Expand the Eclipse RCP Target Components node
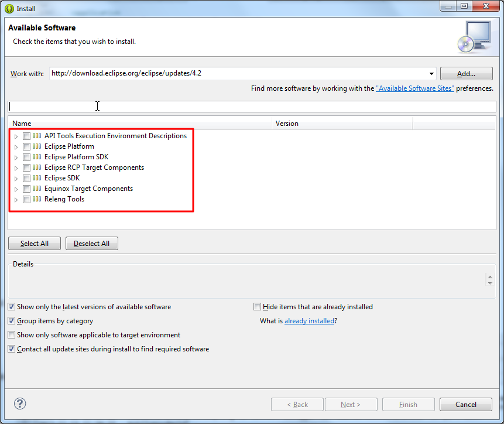 click(x=16, y=168)
